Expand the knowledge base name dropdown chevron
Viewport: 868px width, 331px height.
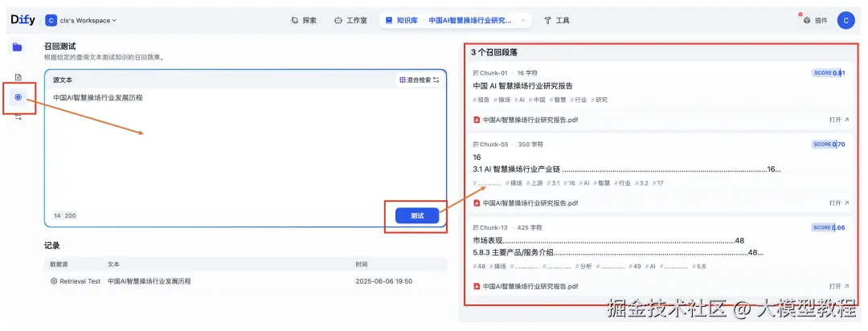coord(523,20)
